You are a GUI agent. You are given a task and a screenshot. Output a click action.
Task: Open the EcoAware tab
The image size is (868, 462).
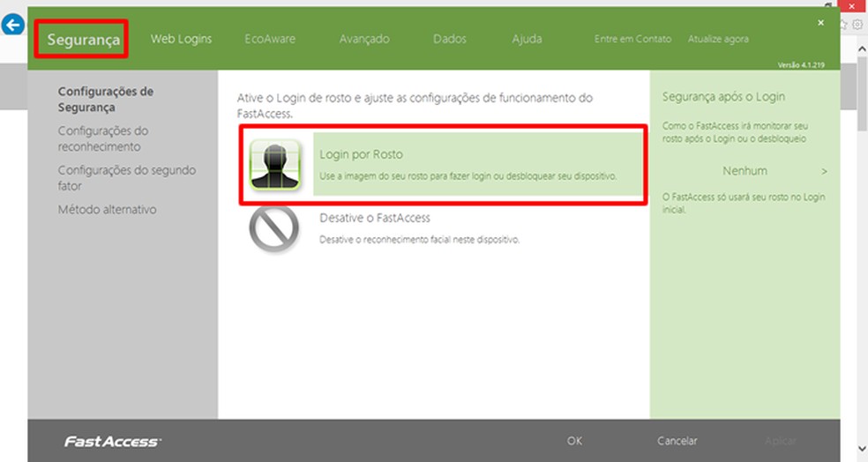(x=270, y=39)
